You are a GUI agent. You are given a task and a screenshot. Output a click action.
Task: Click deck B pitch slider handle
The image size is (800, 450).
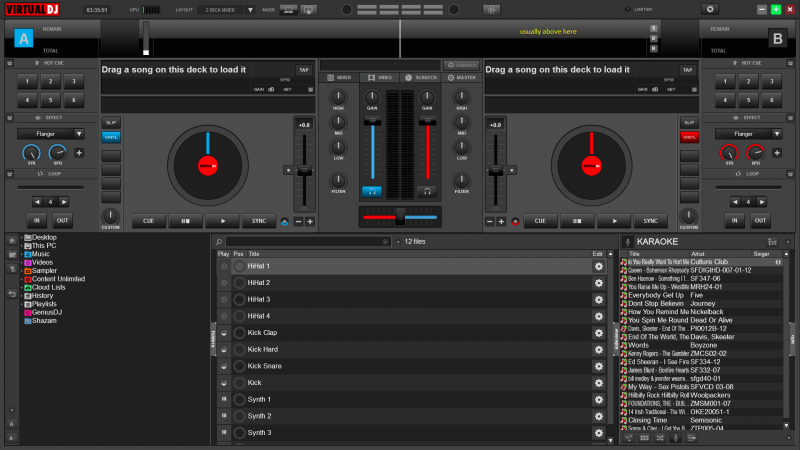pyautogui.click(x=495, y=172)
